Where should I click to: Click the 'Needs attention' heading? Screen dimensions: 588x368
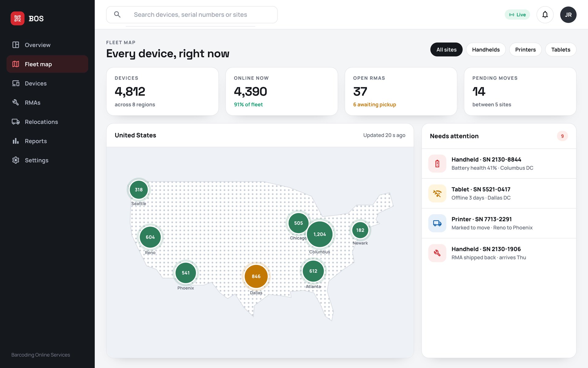click(x=454, y=136)
